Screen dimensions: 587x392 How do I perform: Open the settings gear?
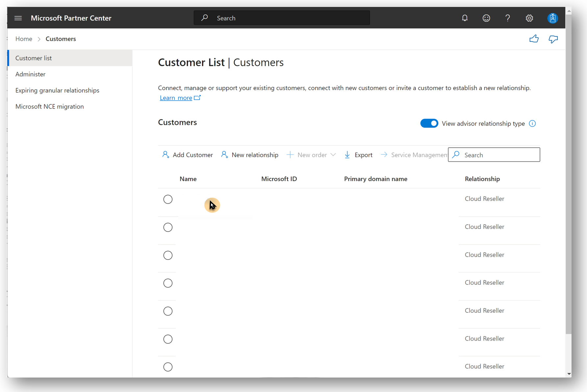pos(529,18)
